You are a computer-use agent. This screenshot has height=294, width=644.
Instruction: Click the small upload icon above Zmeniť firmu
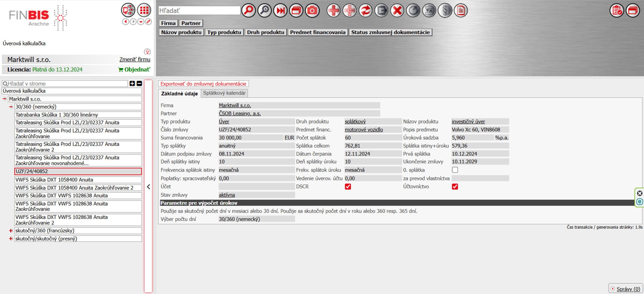(147, 52)
